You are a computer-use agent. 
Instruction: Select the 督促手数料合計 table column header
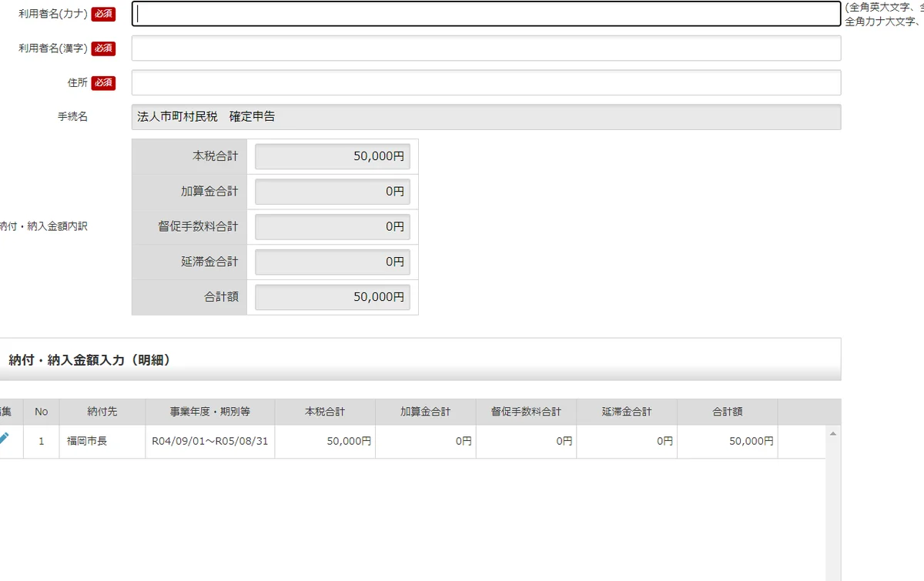coord(527,412)
